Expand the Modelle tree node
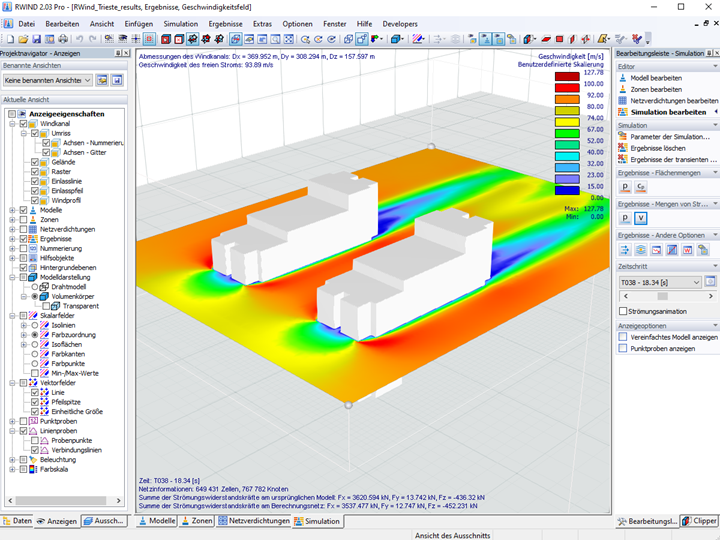Screen dimensions: 720x540 (x=12, y=210)
